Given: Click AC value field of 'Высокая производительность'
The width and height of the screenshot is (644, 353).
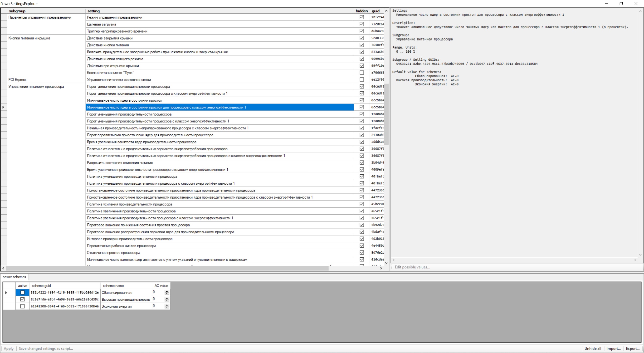Looking at the screenshot, I should 158,299.
